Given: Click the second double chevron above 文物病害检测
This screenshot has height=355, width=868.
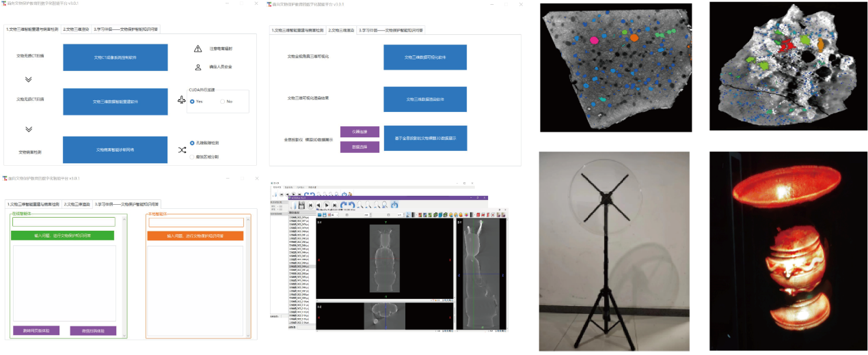Looking at the screenshot, I should pos(29,128).
